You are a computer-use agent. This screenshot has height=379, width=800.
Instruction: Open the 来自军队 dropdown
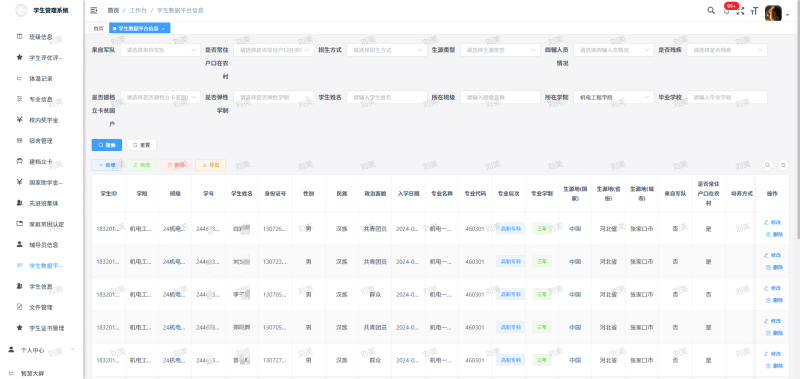(161, 50)
